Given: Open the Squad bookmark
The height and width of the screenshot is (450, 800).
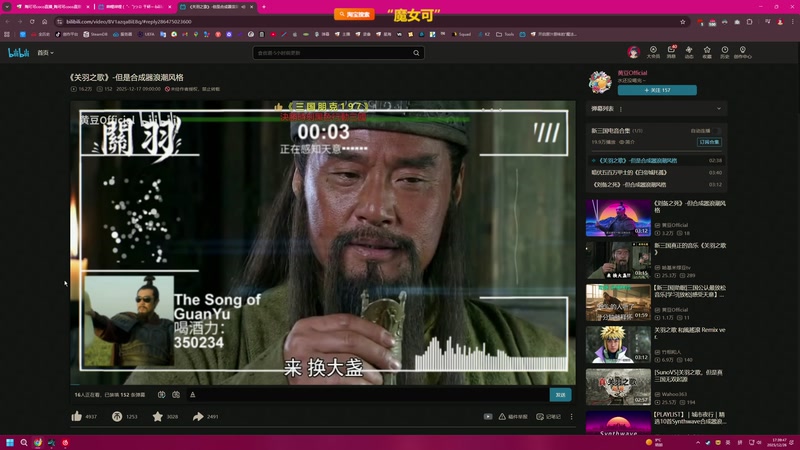Looking at the screenshot, I should [461, 34].
